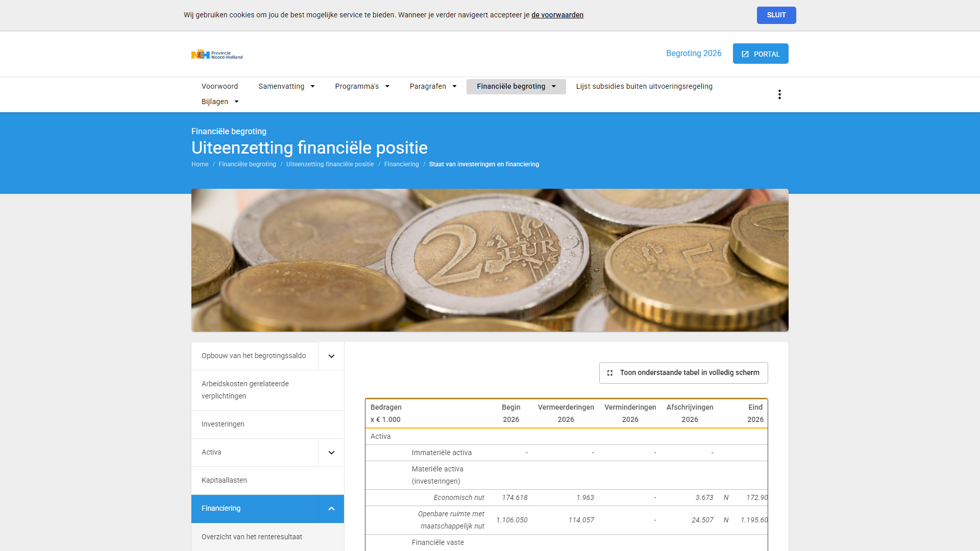Open de voorwaarden link
This screenshot has height=551, width=980.
(557, 15)
